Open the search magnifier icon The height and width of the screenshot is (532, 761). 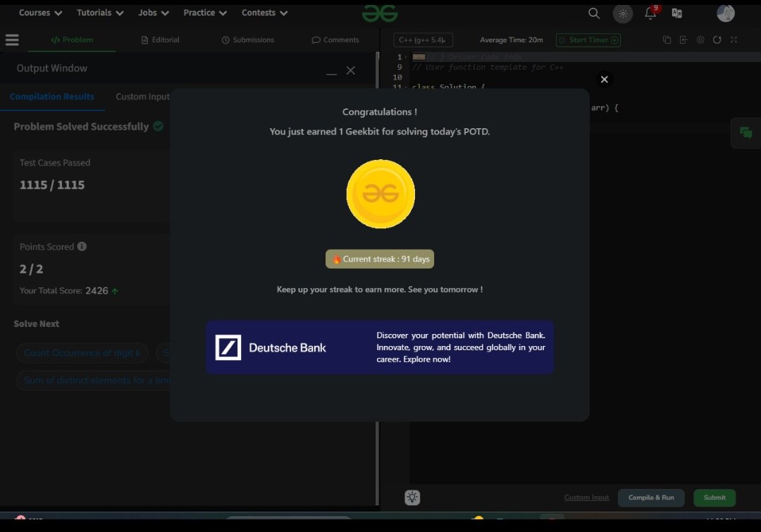[593, 13]
